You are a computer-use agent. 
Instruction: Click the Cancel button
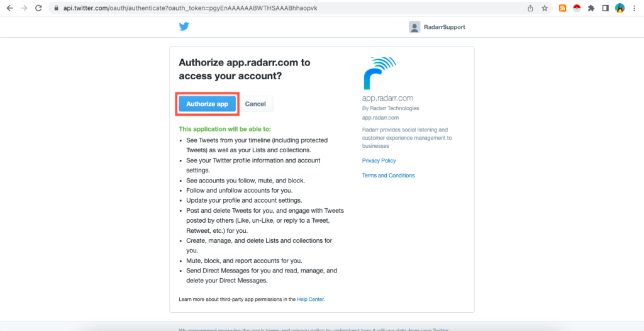(x=255, y=104)
